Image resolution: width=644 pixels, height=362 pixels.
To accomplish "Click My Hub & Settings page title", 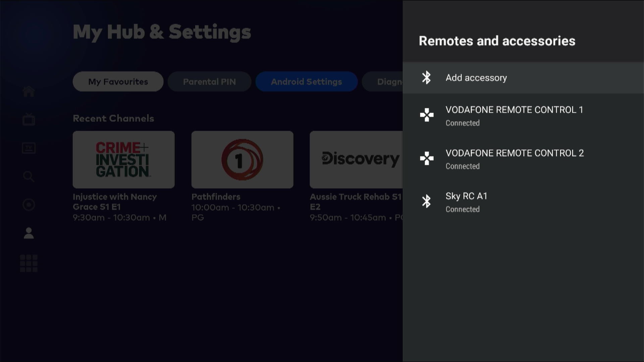I will point(162,33).
